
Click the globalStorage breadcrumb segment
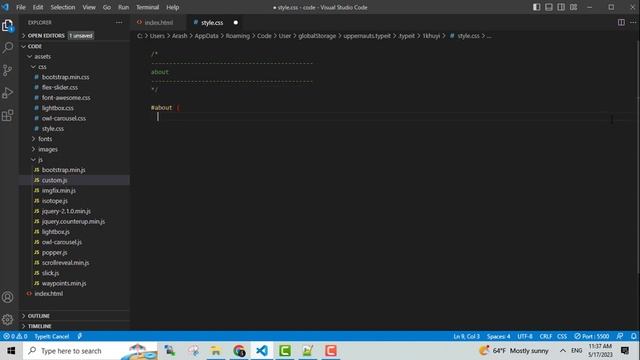coord(317,36)
